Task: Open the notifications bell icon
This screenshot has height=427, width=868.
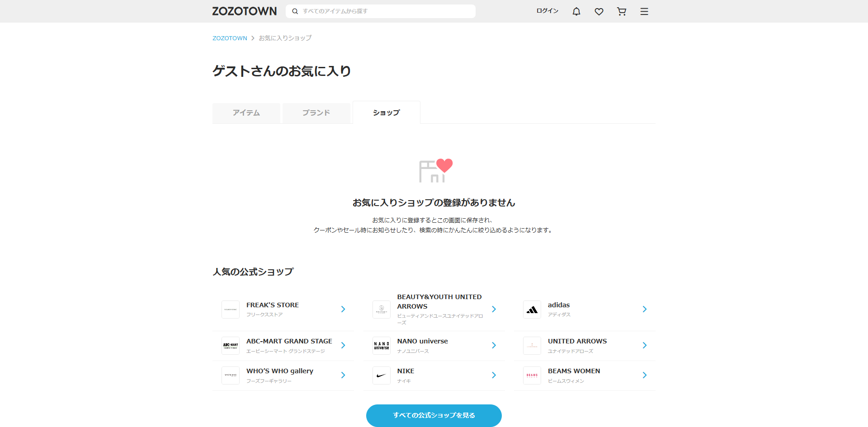Action: pos(576,11)
